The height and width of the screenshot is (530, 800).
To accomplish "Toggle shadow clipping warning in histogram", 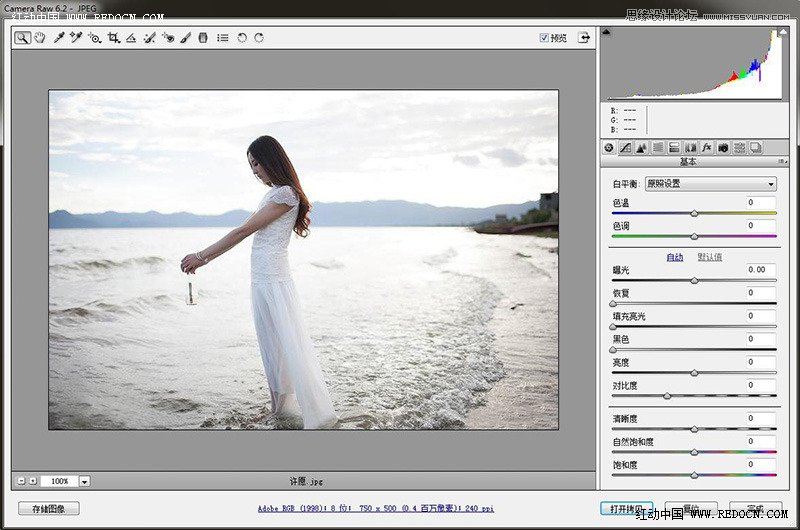I will click(606, 32).
